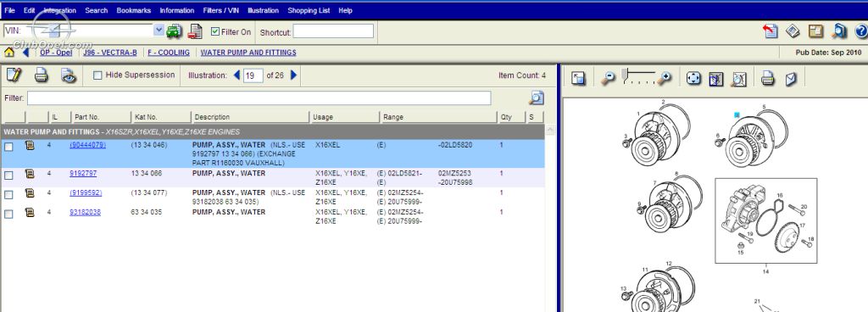The height and width of the screenshot is (312, 868).
Task: Open the Help menu
Action: [x=346, y=10]
